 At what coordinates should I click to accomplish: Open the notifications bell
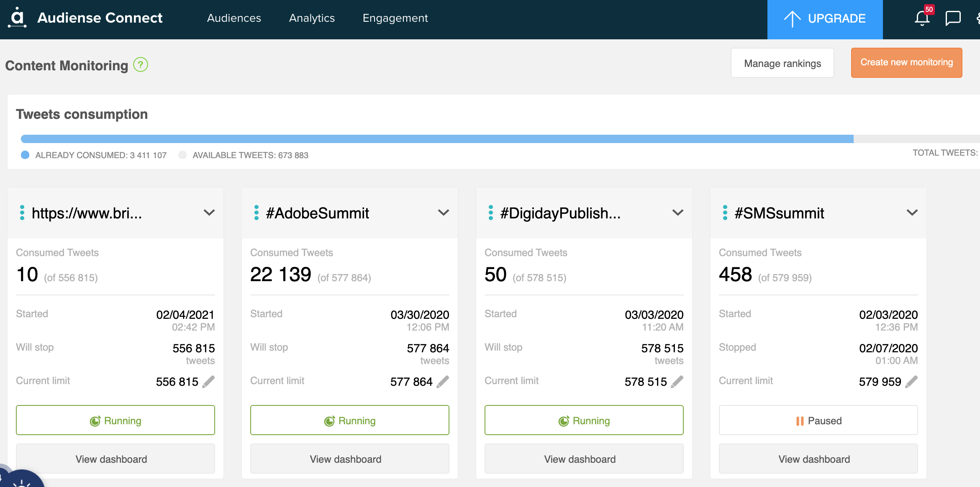(x=922, y=18)
